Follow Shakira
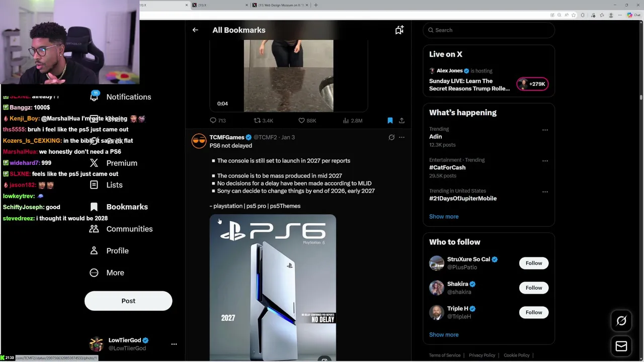The width and height of the screenshot is (644, 362). tap(534, 288)
